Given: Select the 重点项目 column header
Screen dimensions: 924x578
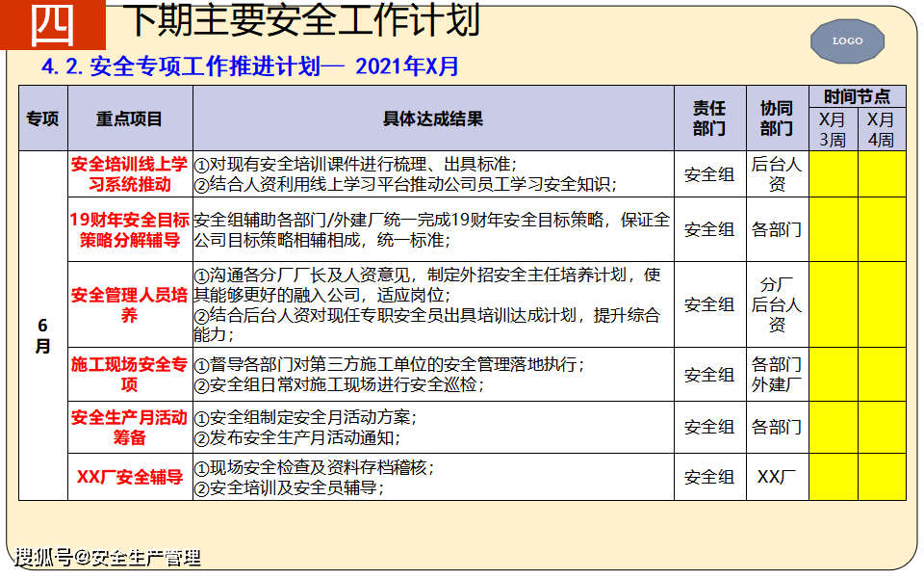Looking at the screenshot, I should coord(130,118).
